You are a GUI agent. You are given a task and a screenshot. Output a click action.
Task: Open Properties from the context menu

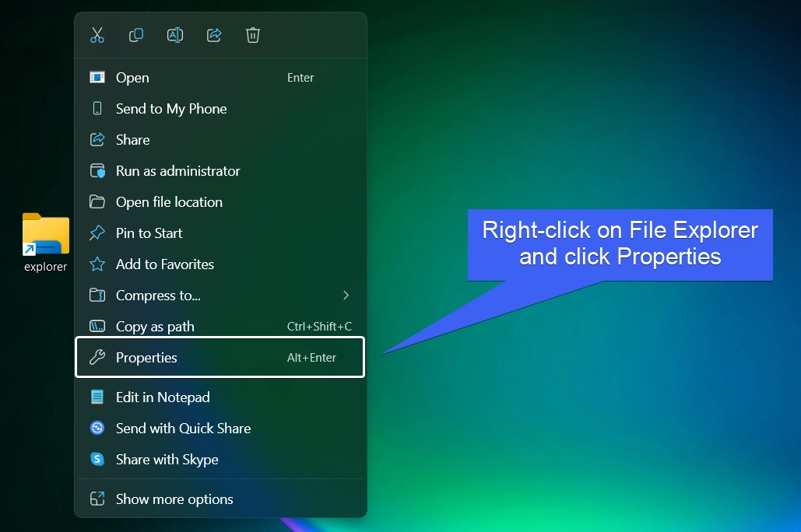pos(220,358)
